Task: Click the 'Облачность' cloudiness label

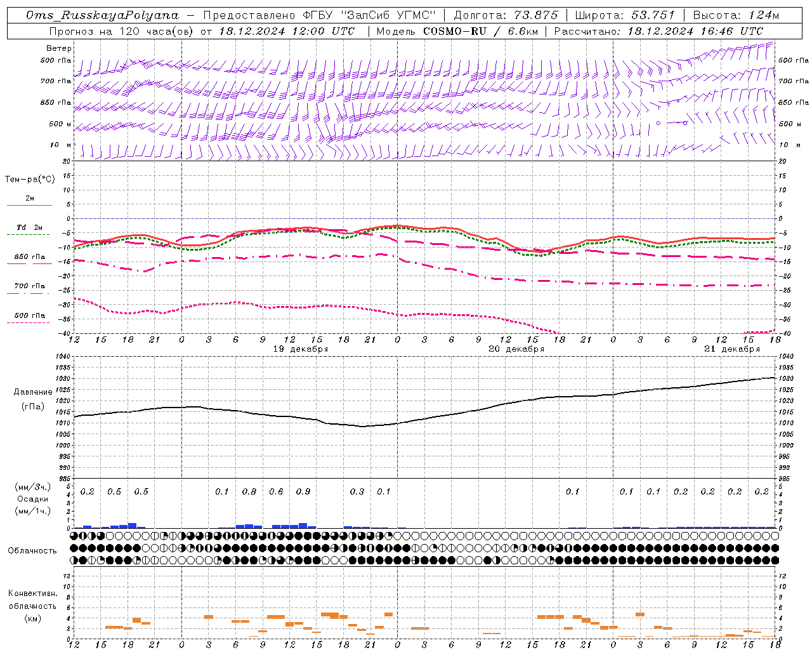Action: click(x=32, y=551)
